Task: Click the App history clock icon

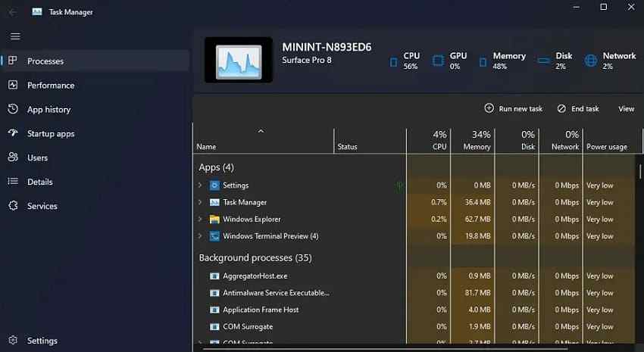Action: (x=13, y=109)
